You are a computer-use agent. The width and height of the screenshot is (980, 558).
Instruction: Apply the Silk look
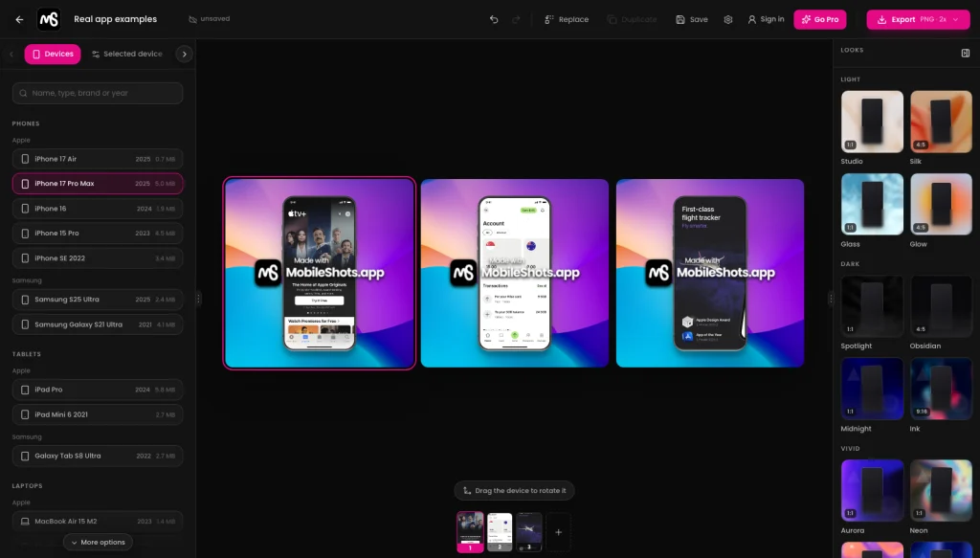pyautogui.click(x=942, y=122)
